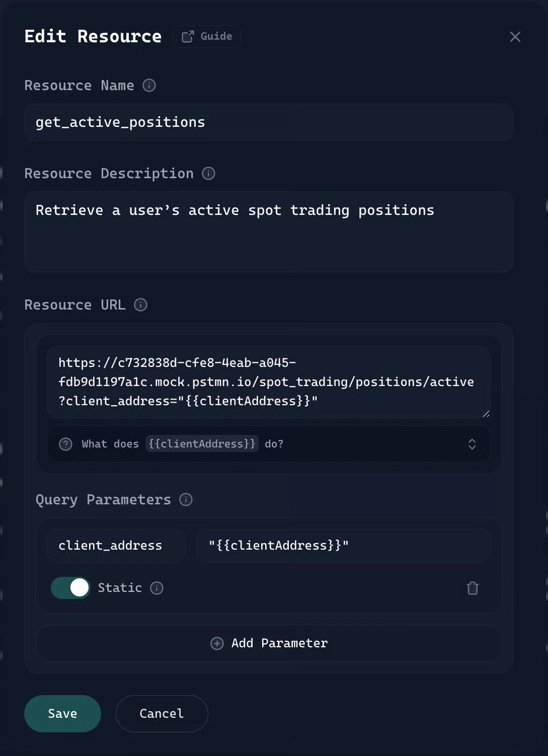Click the question mark help icon
Screen dimensions: 548x756
coord(66,444)
